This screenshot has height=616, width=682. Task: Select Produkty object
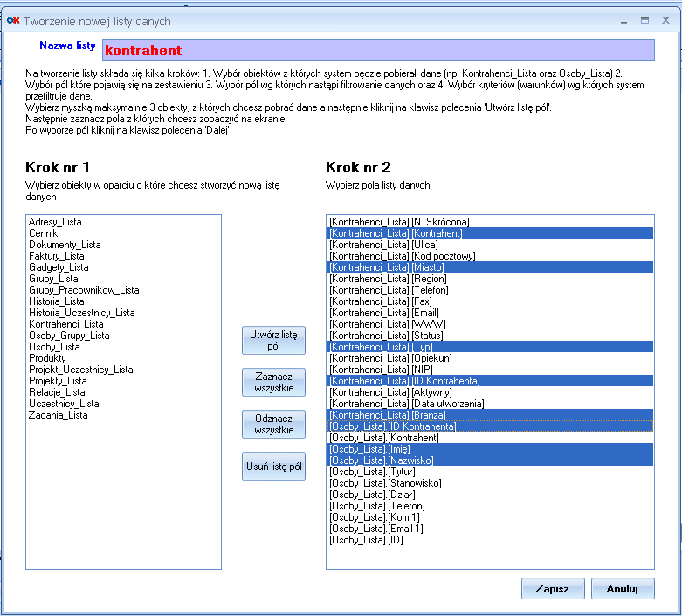[x=123, y=358]
